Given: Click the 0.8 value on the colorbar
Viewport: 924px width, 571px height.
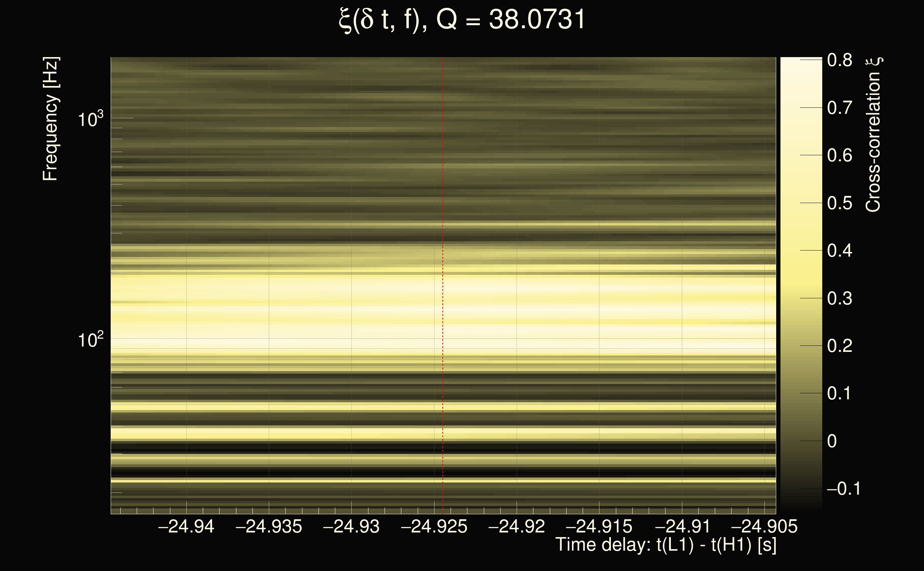Looking at the screenshot, I should 839,60.
